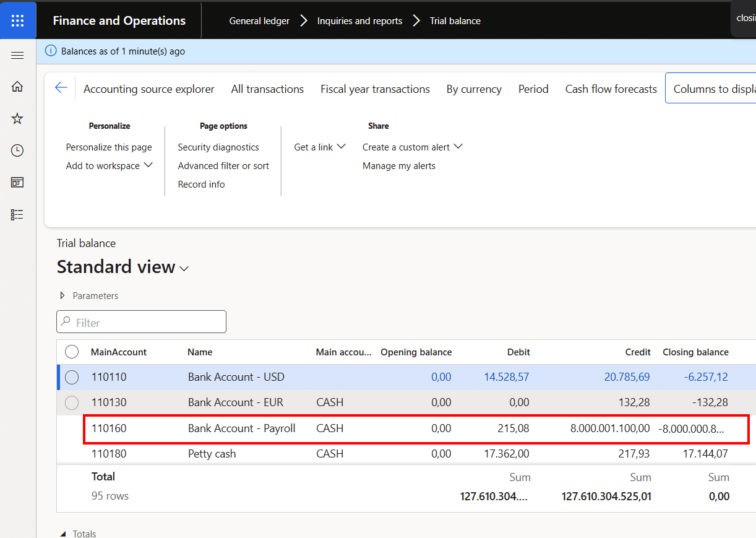Viewport: 756px width, 538px height.
Task: Click account number 110160 cell
Action: [x=109, y=428]
